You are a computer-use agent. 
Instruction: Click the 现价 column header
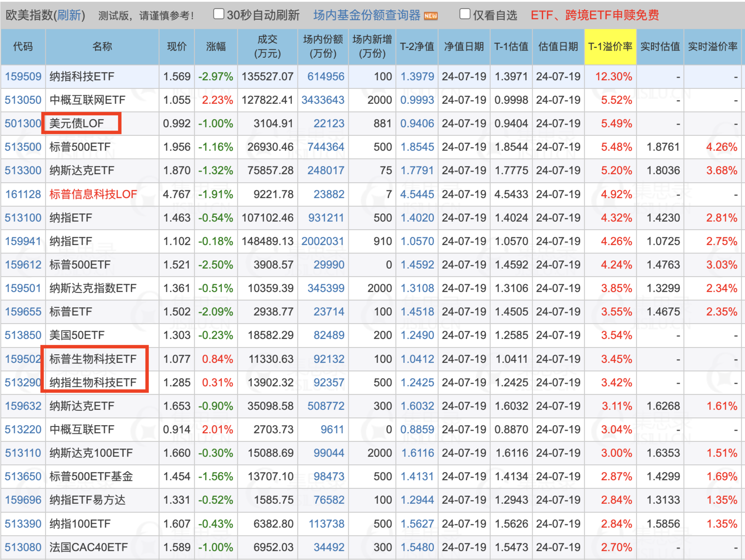click(177, 47)
